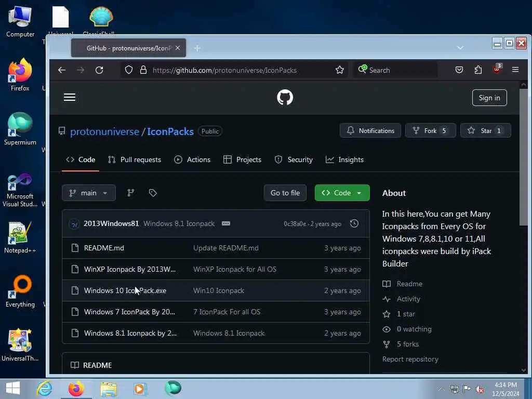Open Windows 7 IconPack By 20... file
Screen dimensions: 532x399
click(x=129, y=312)
